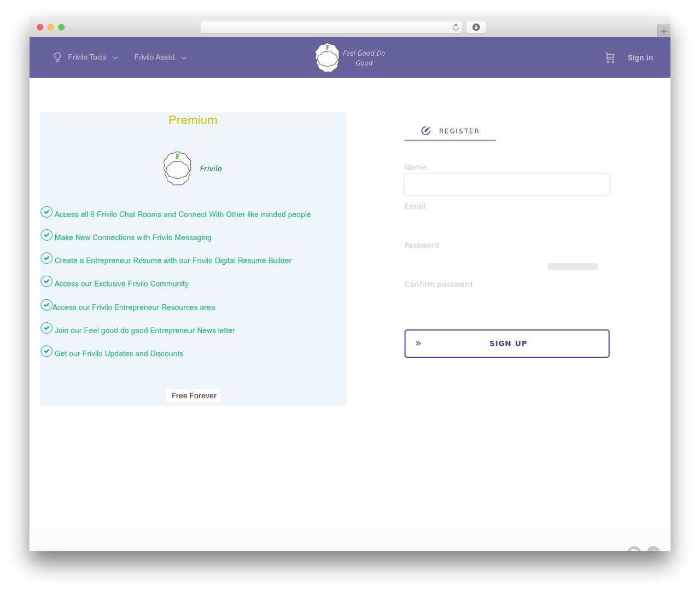Click the Confirm password label
700x593 pixels.
pyautogui.click(x=439, y=284)
